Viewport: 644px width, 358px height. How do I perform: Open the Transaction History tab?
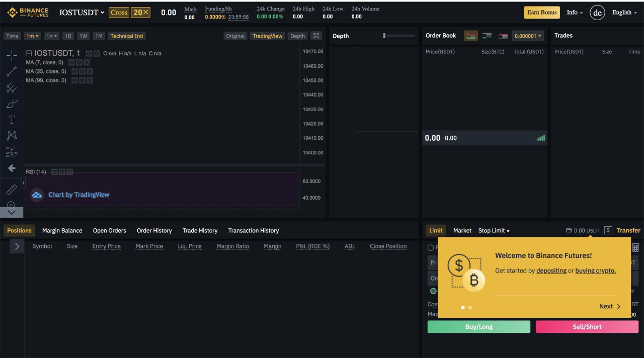click(x=254, y=230)
